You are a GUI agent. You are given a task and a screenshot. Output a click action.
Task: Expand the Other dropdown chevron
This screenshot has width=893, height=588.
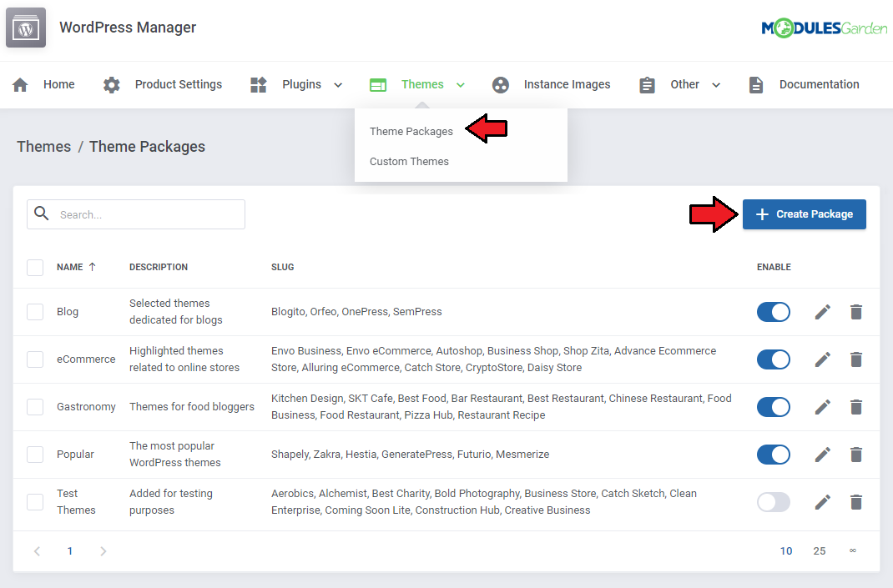click(x=716, y=85)
